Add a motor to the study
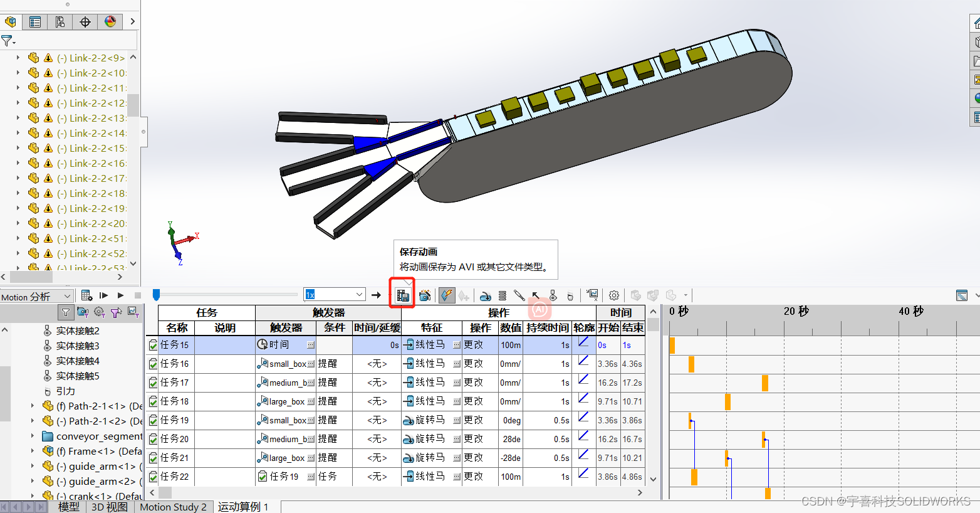Image resolution: width=980 pixels, height=513 pixels. pos(485,295)
